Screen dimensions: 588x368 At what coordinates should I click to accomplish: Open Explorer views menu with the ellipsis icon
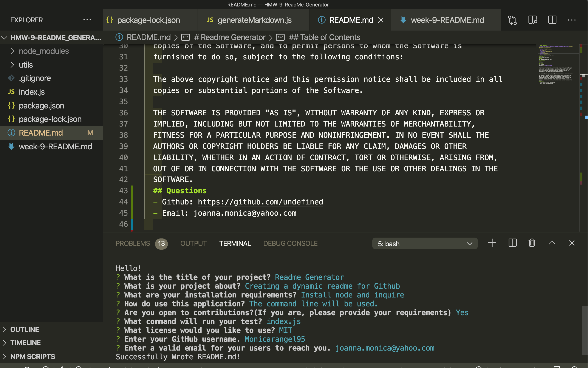coord(87,20)
